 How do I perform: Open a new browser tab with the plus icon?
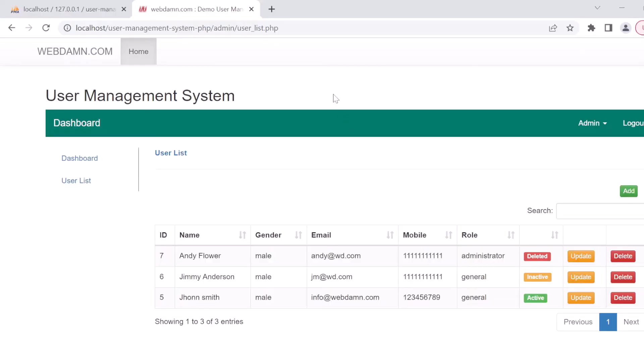pyautogui.click(x=272, y=9)
